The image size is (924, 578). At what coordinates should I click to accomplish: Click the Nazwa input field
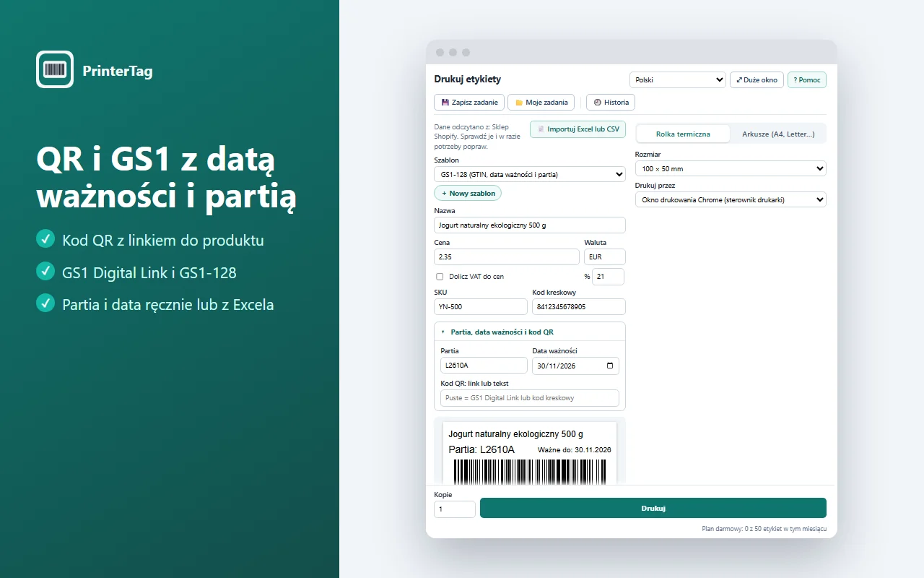click(530, 225)
